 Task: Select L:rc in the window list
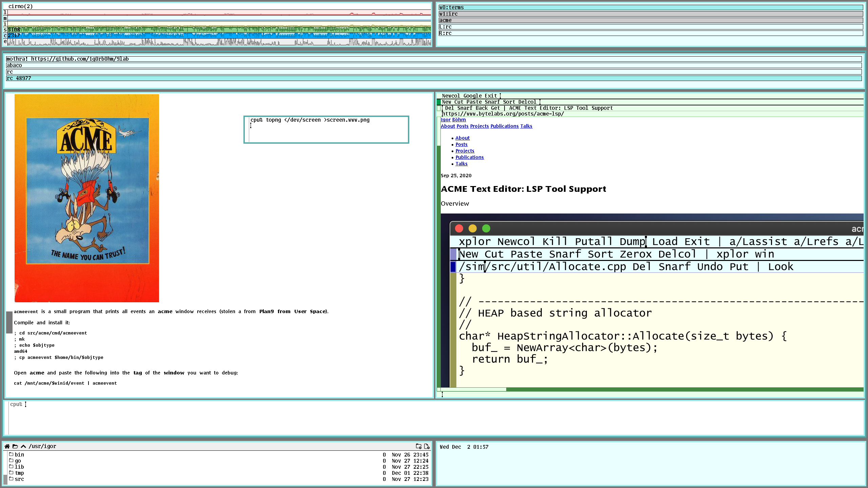651,27
